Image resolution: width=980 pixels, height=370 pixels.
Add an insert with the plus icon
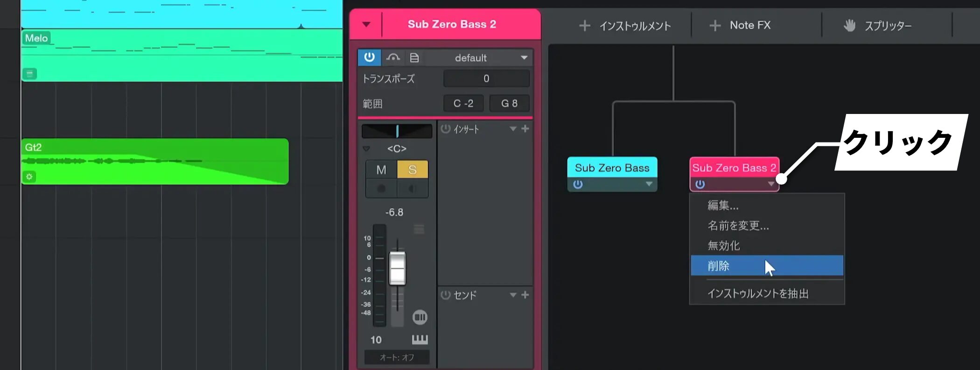tap(525, 128)
